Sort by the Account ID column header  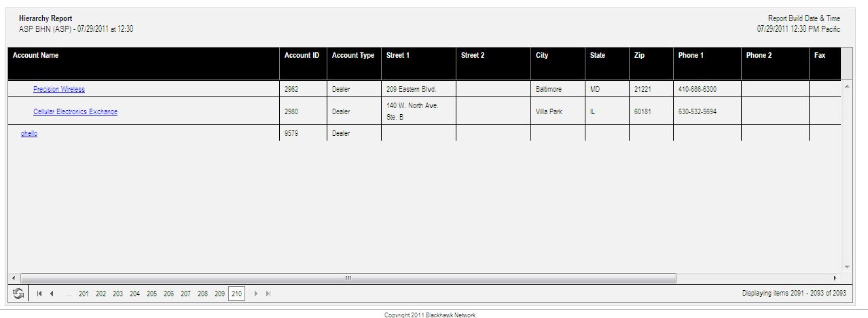pyautogui.click(x=303, y=63)
